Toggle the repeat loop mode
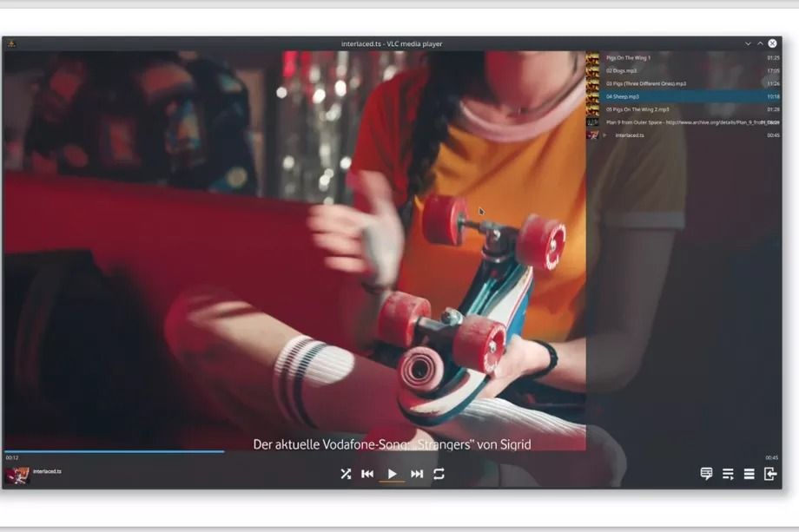 pyautogui.click(x=439, y=474)
